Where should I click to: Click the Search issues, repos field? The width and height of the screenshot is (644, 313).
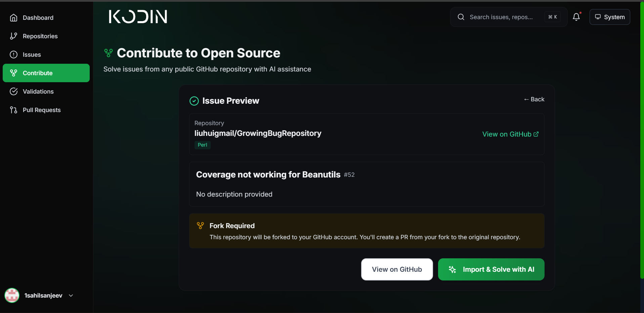[509, 17]
